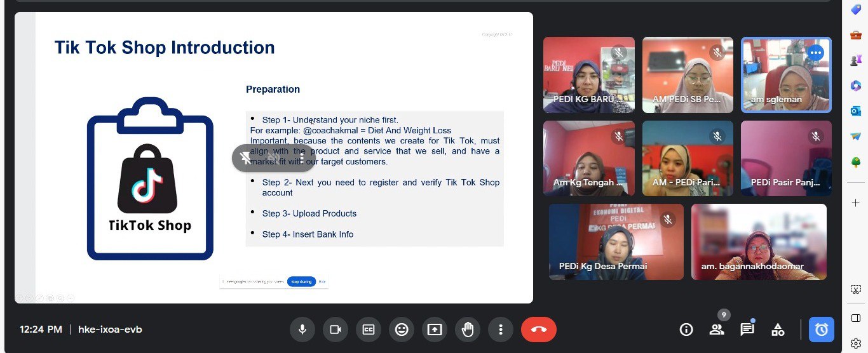Click Step 3- Upload Products text
This screenshot has width=868, height=353.
(309, 213)
